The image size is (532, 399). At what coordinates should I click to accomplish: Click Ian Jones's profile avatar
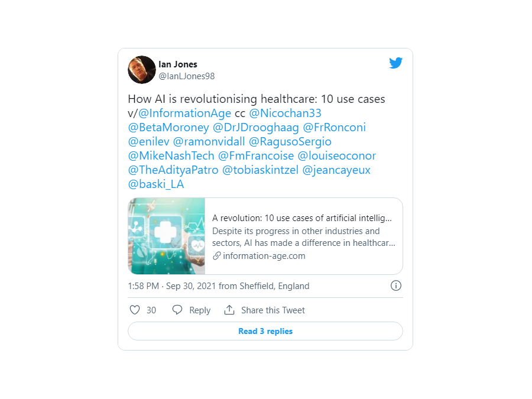(x=142, y=70)
